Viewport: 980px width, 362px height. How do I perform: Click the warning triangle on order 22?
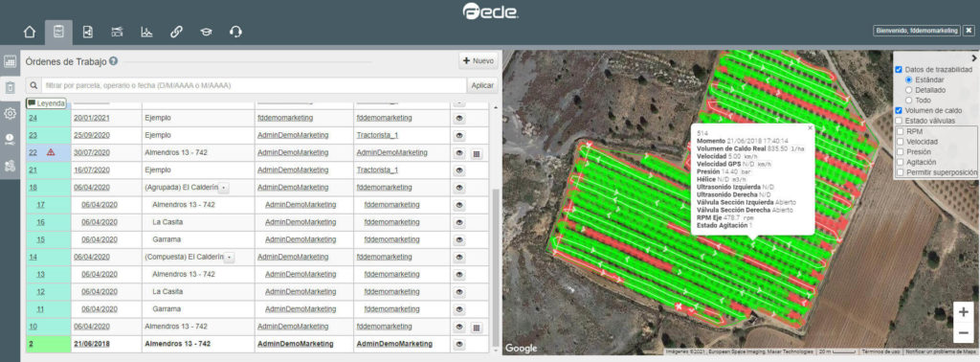click(51, 152)
